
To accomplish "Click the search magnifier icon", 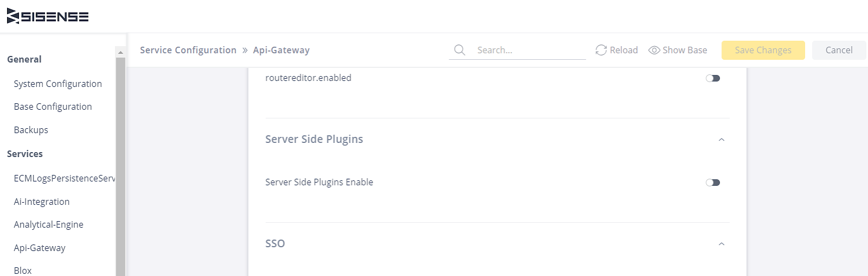I will point(459,50).
